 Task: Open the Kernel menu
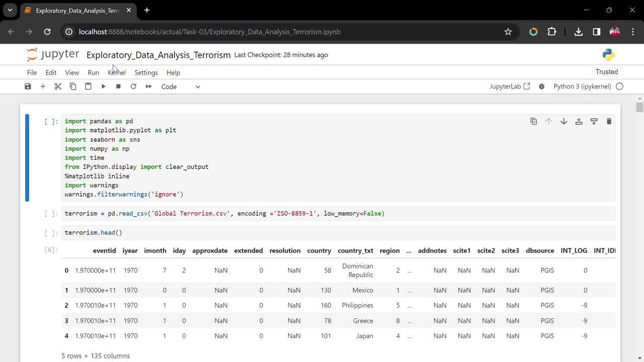(x=117, y=72)
